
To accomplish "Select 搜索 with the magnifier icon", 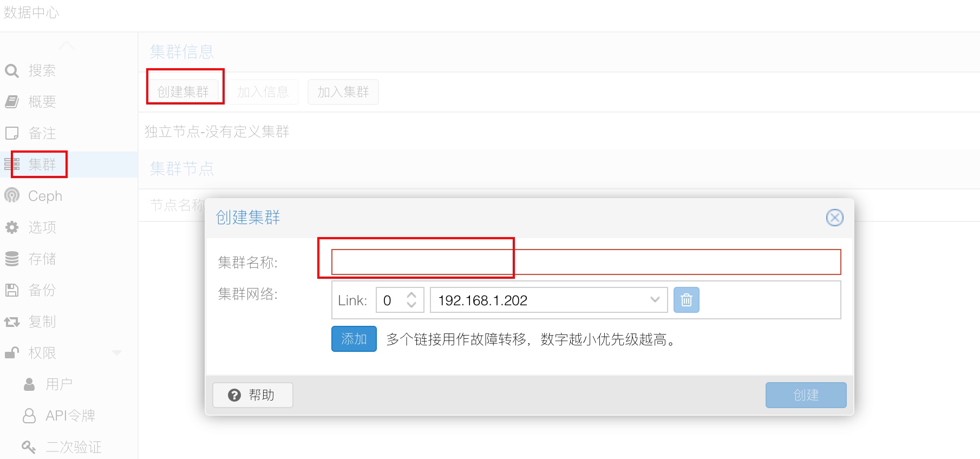I will (41, 70).
